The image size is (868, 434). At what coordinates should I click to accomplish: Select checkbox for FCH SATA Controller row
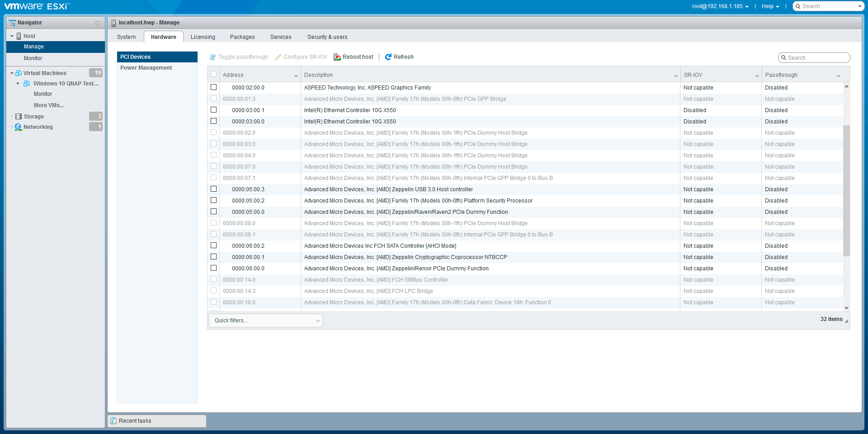point(214,245)
